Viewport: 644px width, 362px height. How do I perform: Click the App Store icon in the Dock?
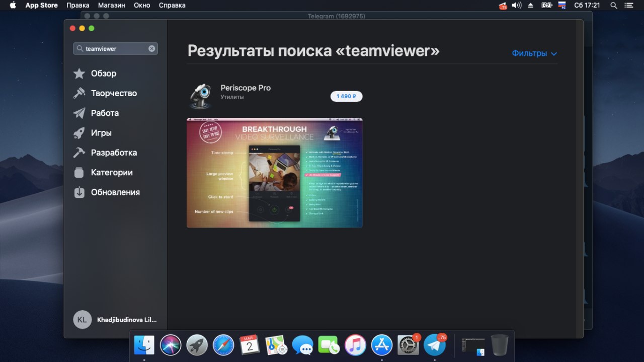point(382,345)
